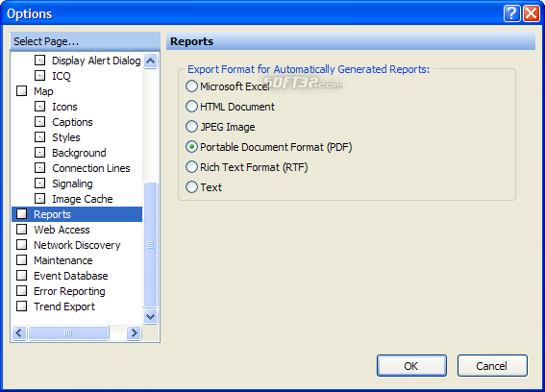
Task: Click the Error Reporting node icon
Action: pyautogui.click(x=21, y=290)
